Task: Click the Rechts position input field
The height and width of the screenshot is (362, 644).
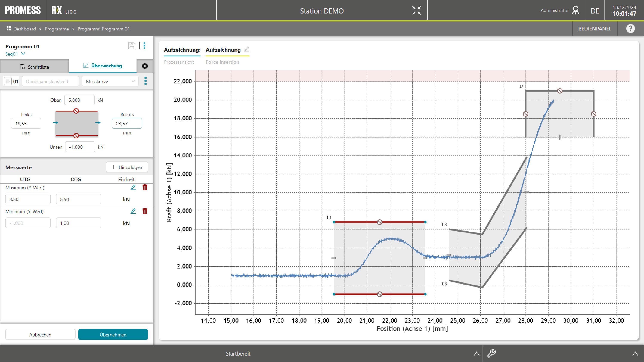Action: click(127, 123)
